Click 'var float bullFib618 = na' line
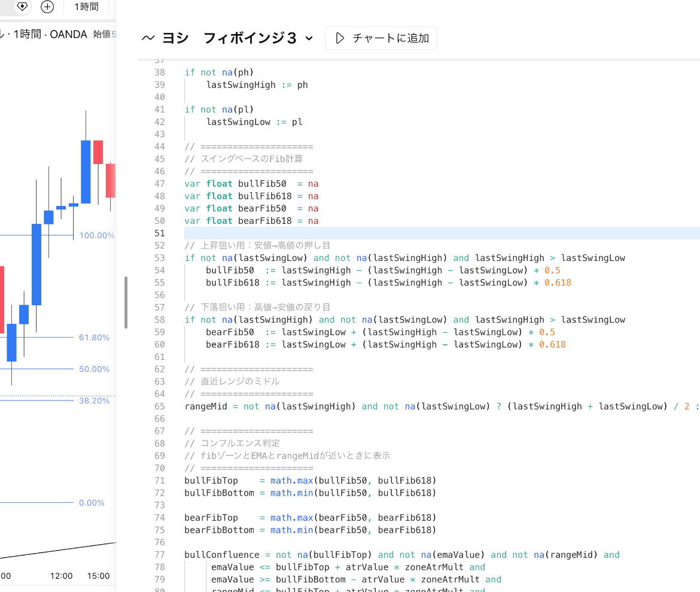Image resolution: width=700 pixels, height=592 pixels. [251, 196]
